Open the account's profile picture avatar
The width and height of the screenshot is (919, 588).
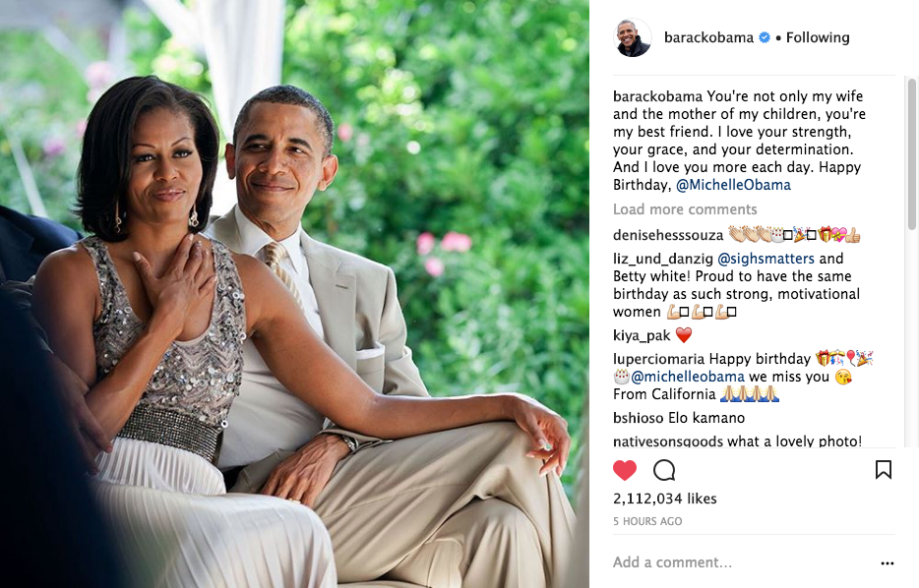point(633,37)
